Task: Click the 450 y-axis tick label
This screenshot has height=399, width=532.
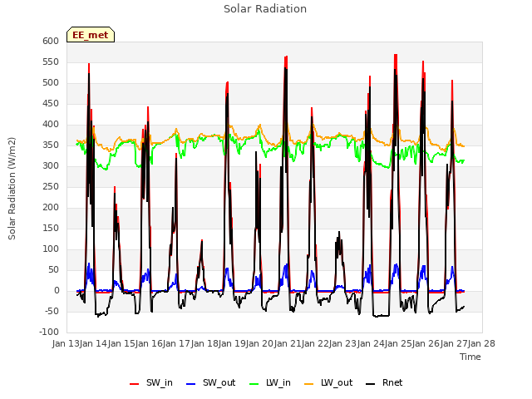Action: 51,103
